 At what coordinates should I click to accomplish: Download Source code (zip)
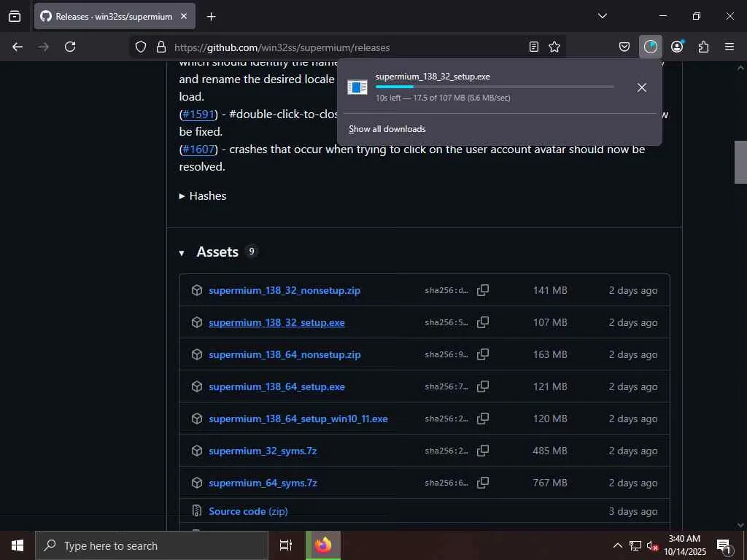click(248, 511)
